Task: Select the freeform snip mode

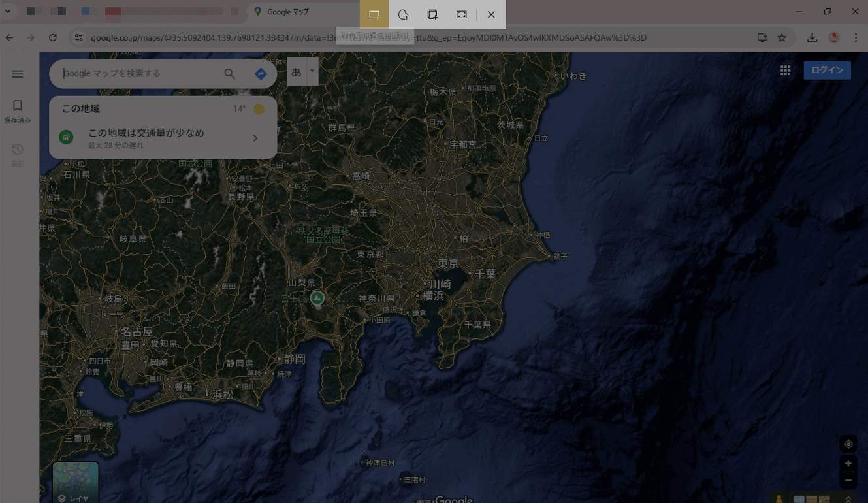Action: coord(404,14)
